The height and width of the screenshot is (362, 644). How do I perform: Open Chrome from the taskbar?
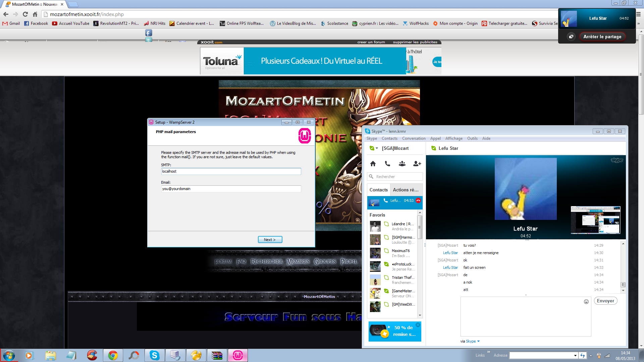pos(113,355)
